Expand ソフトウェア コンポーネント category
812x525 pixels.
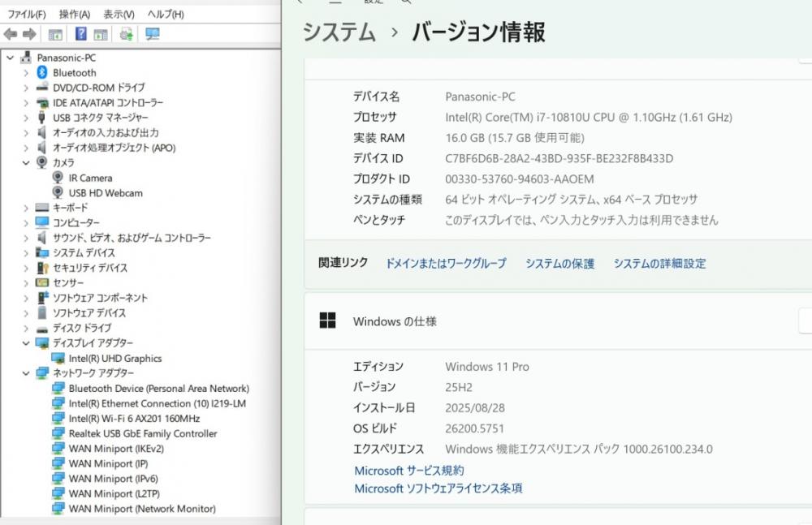(26, 299)
